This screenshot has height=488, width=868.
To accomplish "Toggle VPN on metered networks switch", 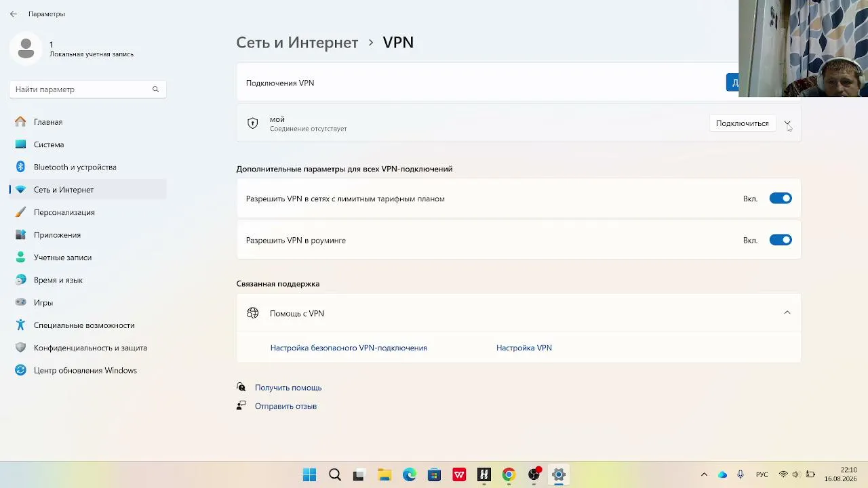I will point(781,199).
